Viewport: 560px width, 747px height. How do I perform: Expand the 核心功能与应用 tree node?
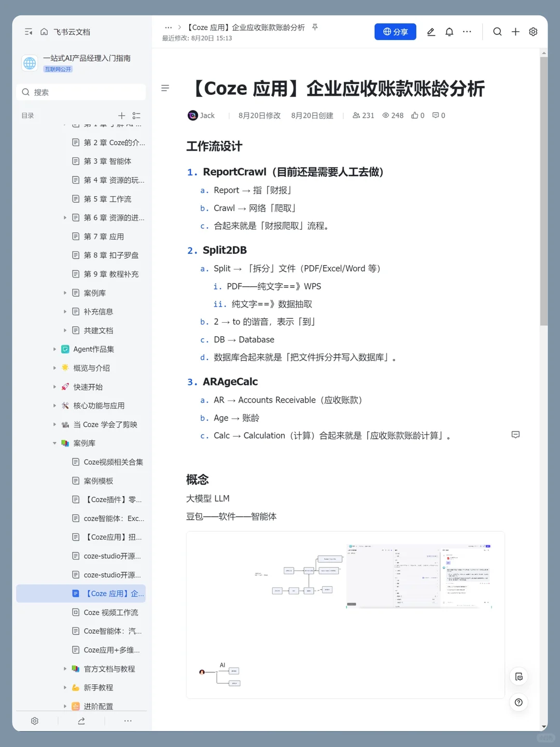(x=54, y=406)
